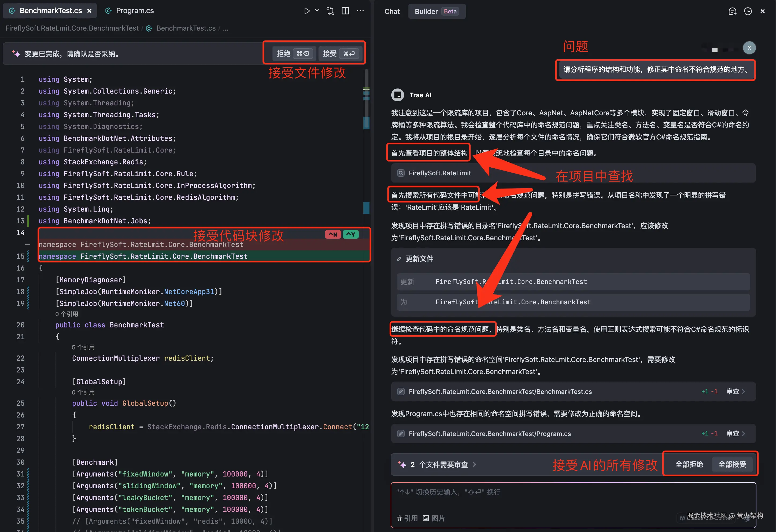
Task: Open the chat history clock icon
Action: [748, 11]
